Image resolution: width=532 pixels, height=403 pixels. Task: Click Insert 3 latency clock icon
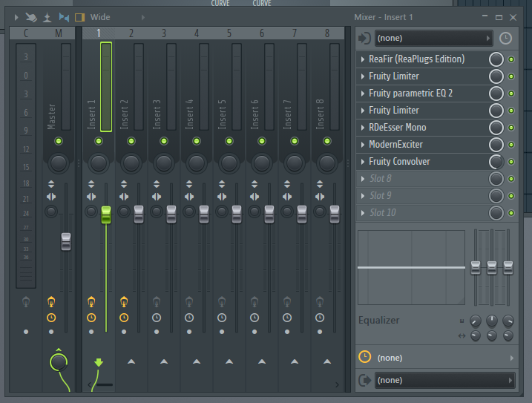pyautogui.click(x=157, y=318)
